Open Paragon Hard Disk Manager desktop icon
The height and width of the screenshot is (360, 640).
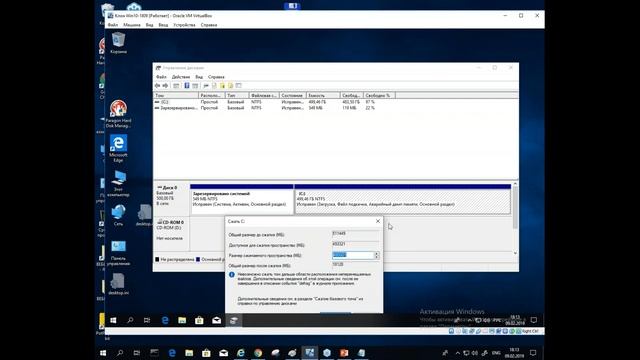tap(118, 114)
